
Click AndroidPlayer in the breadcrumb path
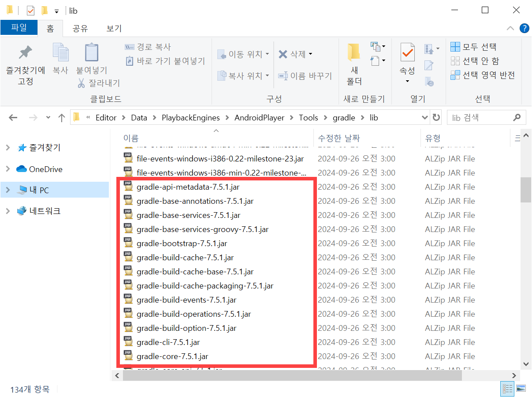[260, 118]
